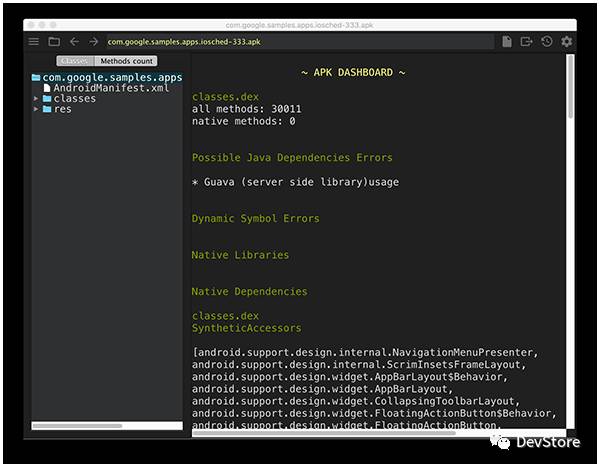Expand the classes folder arrow
This screenshot has width=600, height=467.
pyautogui.click(x=36, y=98)
